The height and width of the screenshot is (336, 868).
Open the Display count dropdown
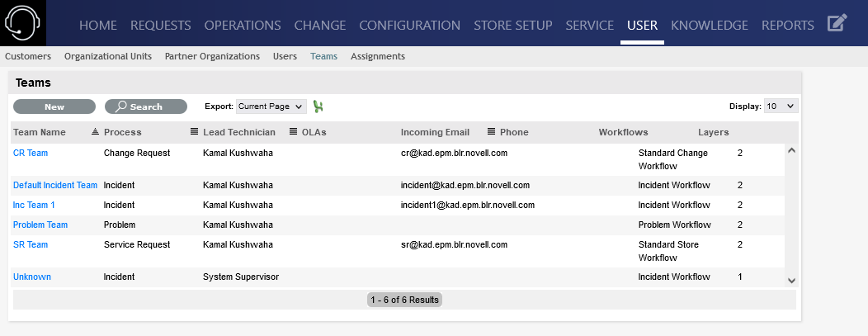(x=781, y=106)
